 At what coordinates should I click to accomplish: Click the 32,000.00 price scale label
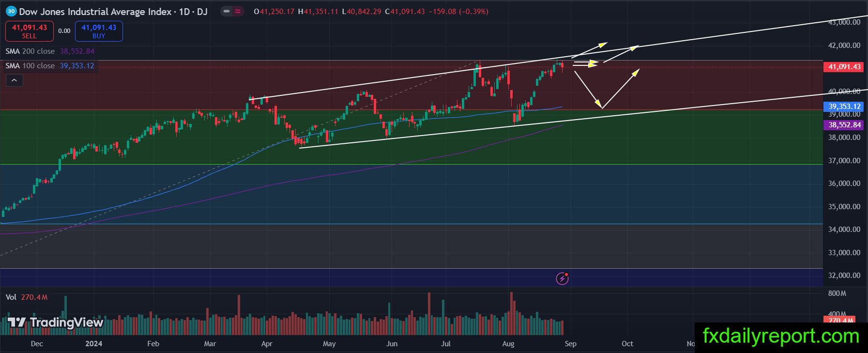pos(844,276)
